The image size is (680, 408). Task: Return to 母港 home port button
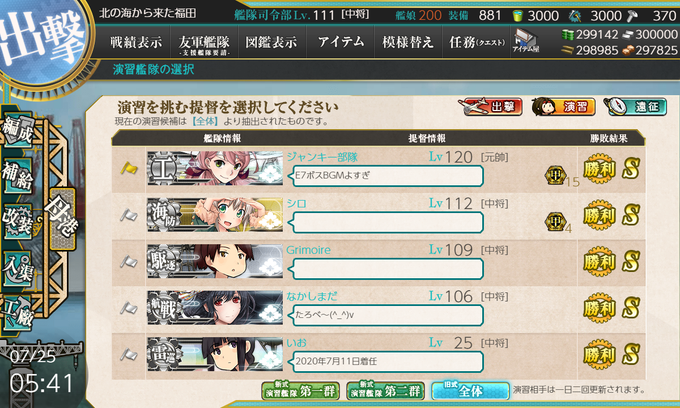tap(62, 219)
